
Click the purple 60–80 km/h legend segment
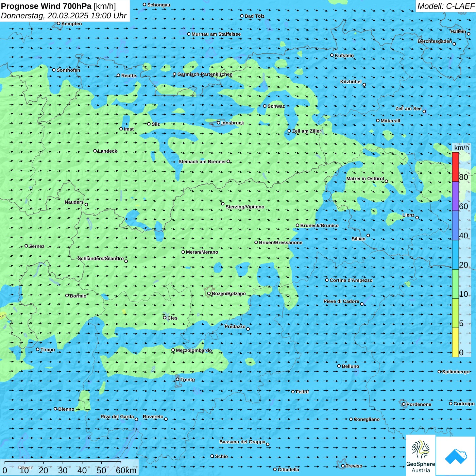point(455,196)
